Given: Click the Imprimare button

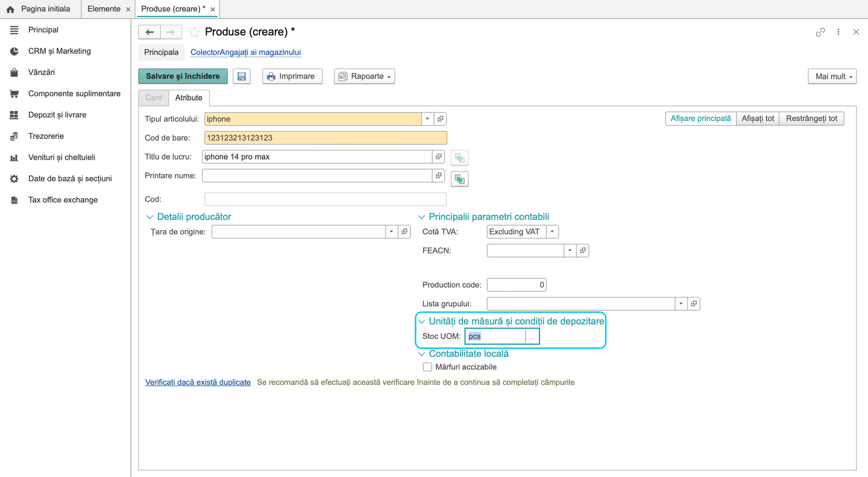Looking at the screenshot, I should click(x=292, y=76).
